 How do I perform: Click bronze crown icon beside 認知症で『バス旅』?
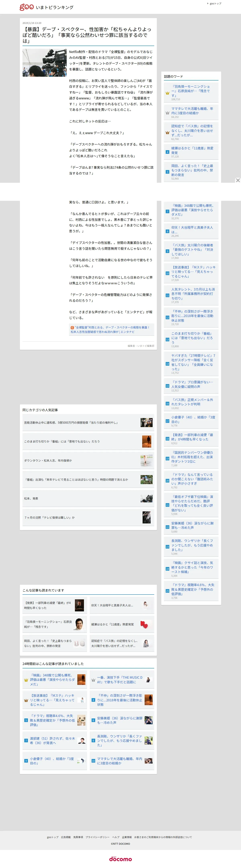tap(167, 133)
